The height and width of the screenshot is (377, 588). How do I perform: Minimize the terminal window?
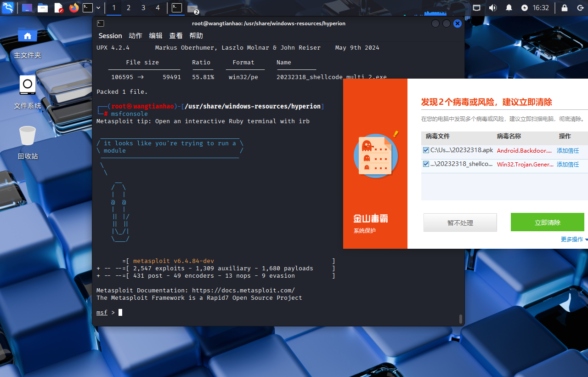(x=435, y=23)
